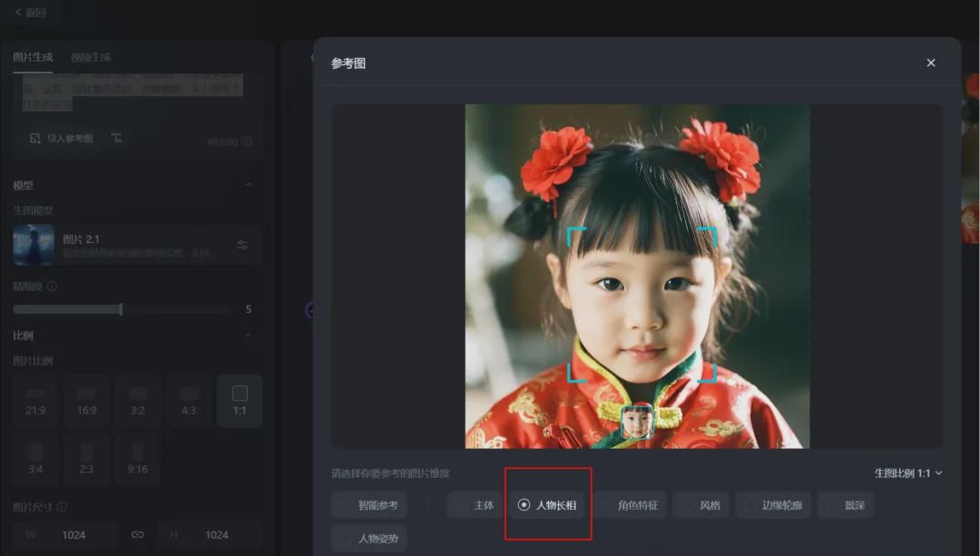The height and width of the screenshot is (556, 980).
Task: Click the adjust settings icon beside 图片 2.1 model
Action: point(240,245)
